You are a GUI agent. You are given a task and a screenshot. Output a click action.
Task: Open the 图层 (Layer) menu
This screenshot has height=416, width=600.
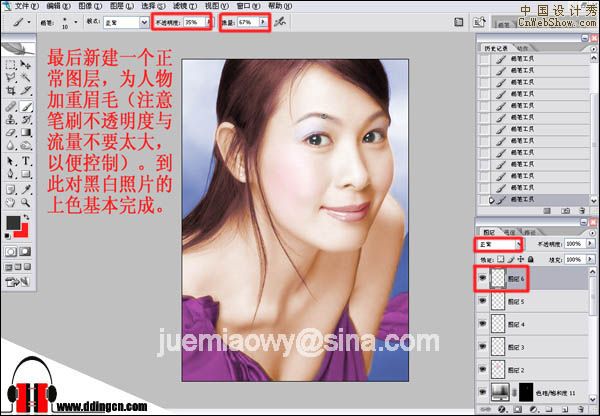pos(122,6)
